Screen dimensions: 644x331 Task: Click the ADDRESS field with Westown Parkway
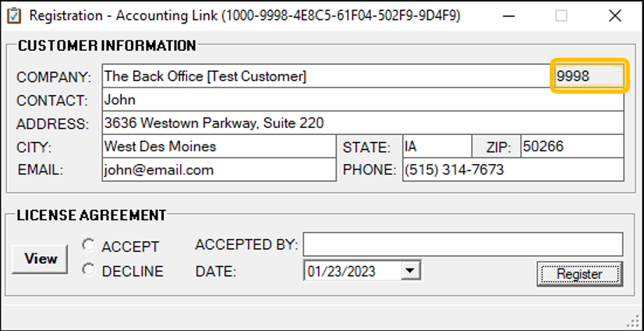[x=363, y=123]
